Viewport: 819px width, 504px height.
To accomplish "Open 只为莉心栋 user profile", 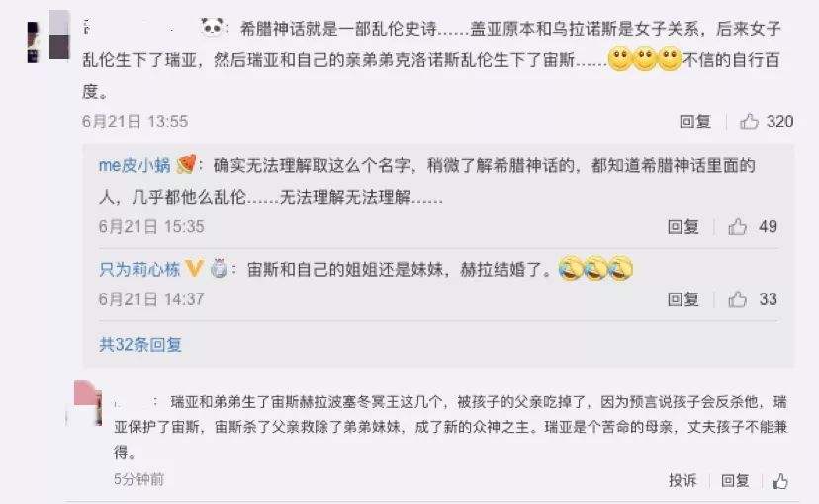I will 138,269.
